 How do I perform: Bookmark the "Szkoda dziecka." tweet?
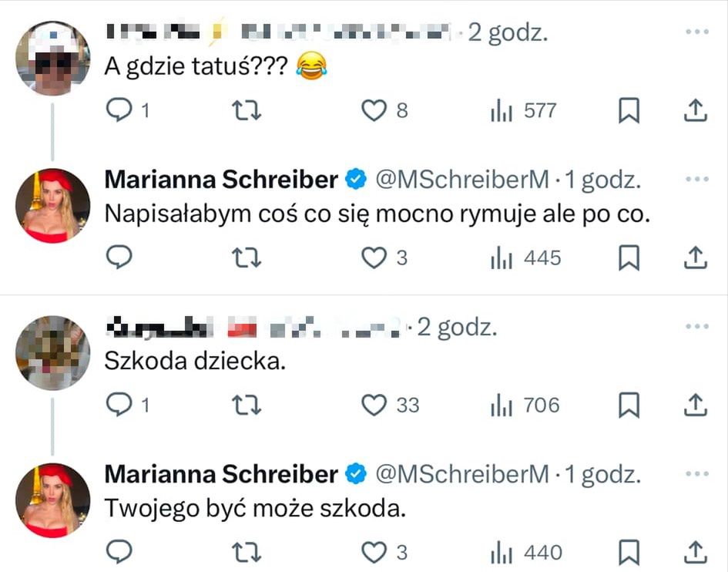coord(629,405)
